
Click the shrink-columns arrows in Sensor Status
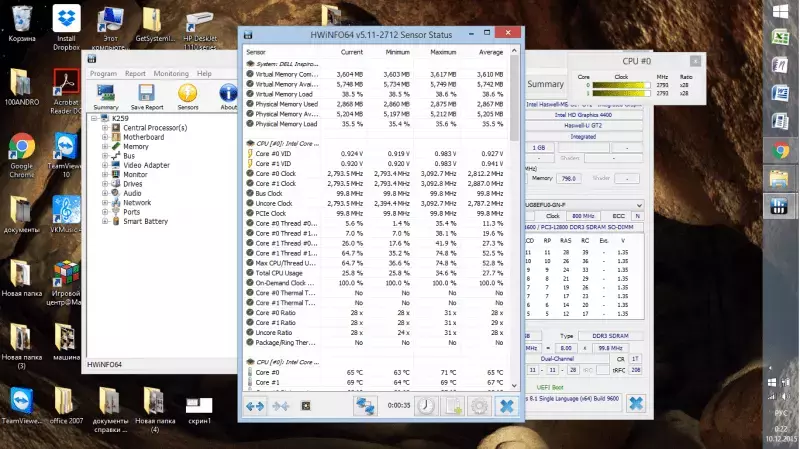coord(280,406)
